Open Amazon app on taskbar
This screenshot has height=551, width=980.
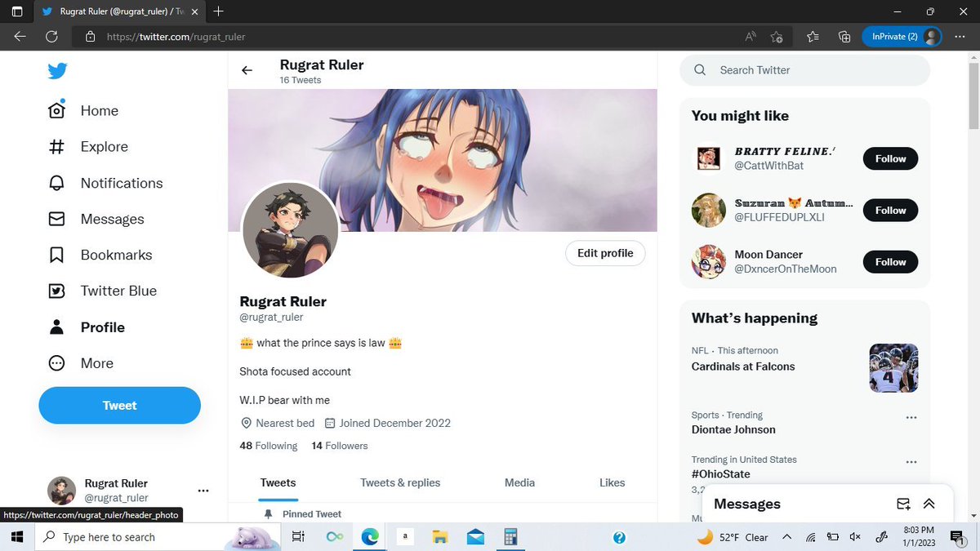404,537
